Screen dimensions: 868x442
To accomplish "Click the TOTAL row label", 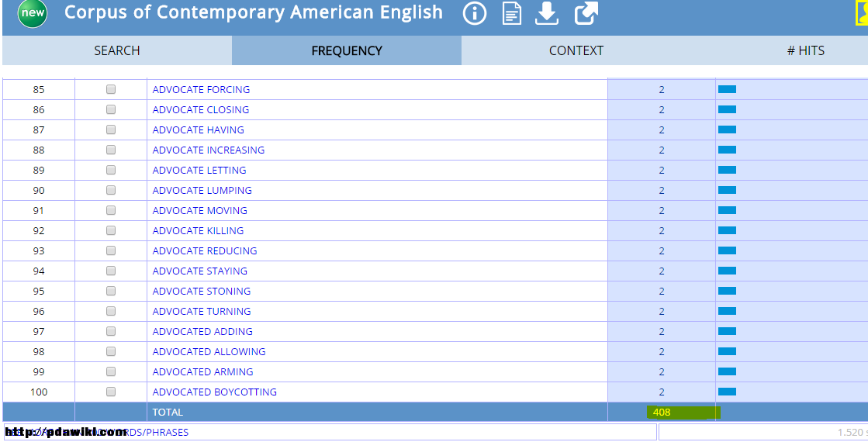I will point(168,412).
